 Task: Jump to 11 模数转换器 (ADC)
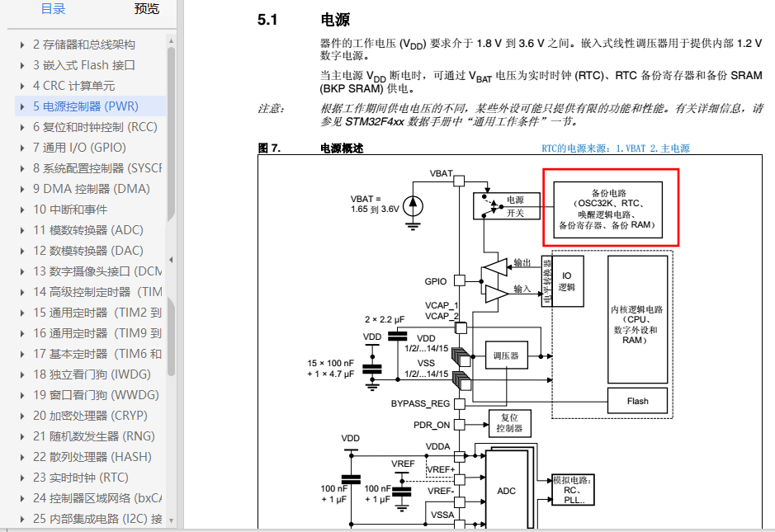tap(88, 230)
